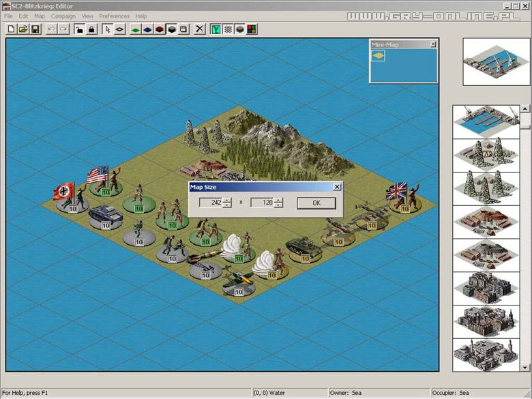Open the Help menu

[141, 16]
